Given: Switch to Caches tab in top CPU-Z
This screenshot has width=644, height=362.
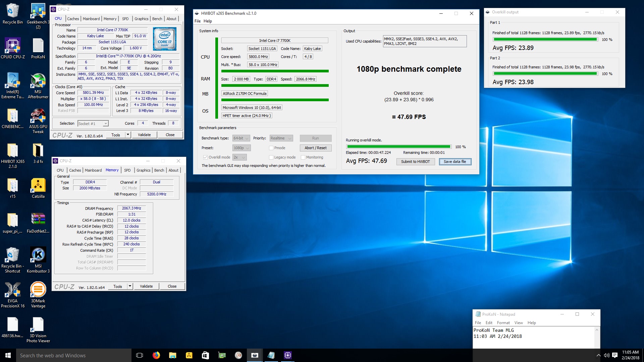Looking at the screenshot, I should [73, 19].
